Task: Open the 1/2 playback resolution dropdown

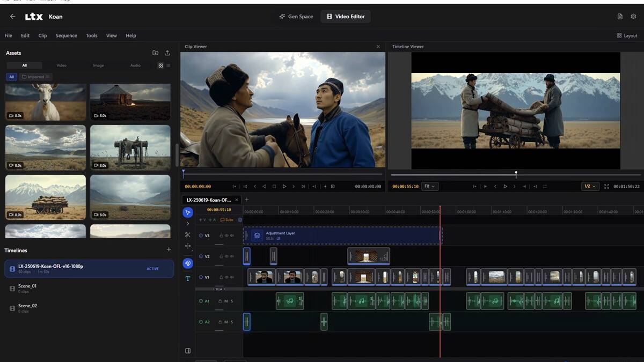Action: [590, 187]
